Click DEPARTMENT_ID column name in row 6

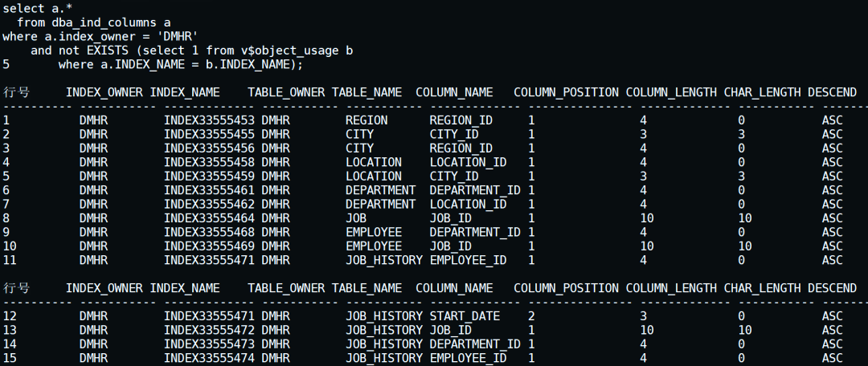pos(475,190)
